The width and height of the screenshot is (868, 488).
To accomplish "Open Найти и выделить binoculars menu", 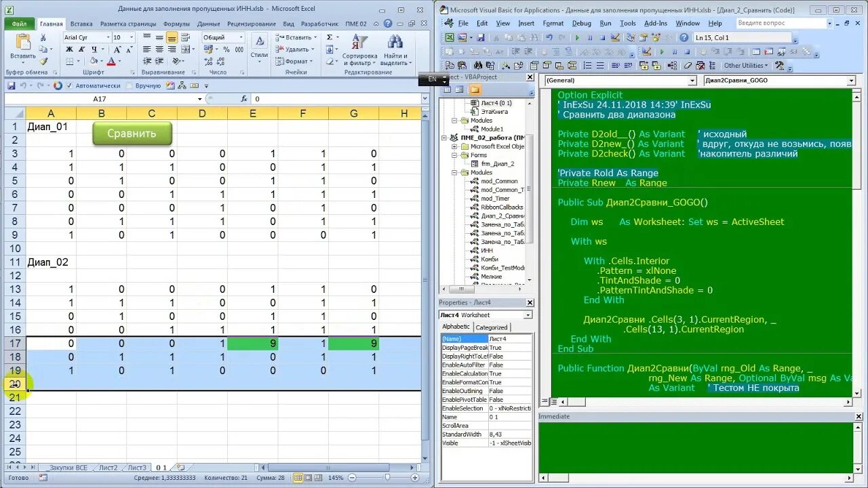I will click(395, 48).
